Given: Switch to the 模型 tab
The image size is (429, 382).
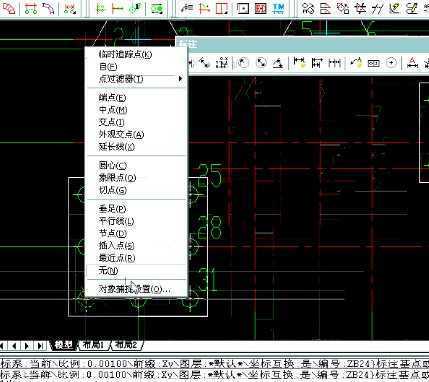Looking at the screenshot, I should [63, 345].
